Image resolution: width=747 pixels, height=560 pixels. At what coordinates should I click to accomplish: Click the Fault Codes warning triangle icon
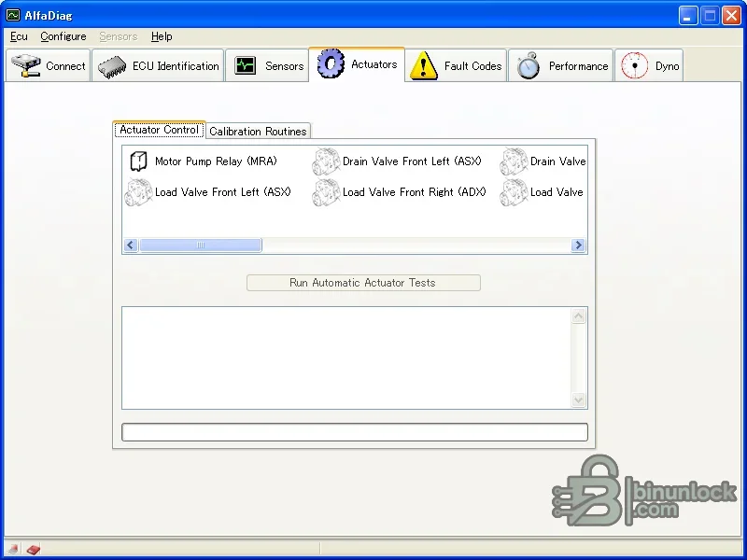tap(424, 65)
